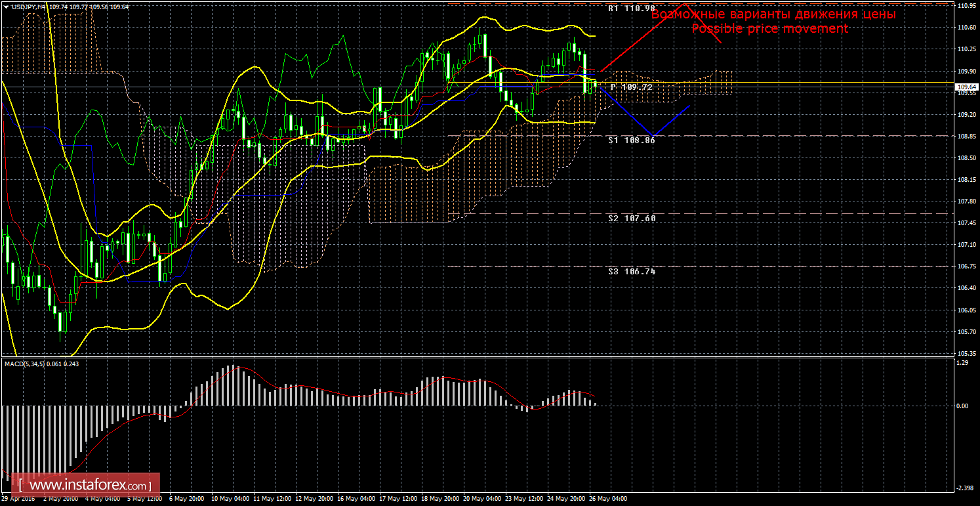Select the red 'Possible price movement' text
This screenshot has width=980, height=506.
(770, 29)
